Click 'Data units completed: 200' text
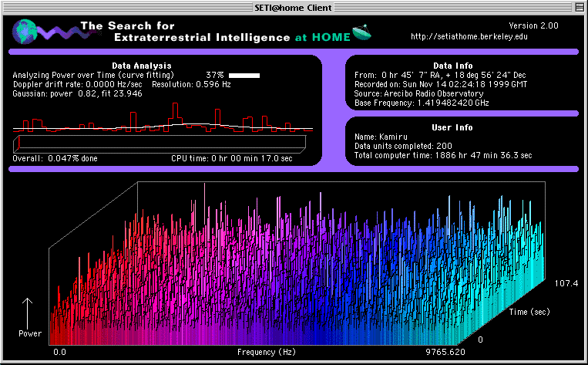This screenshot has height=365, width=588. tap(403, 146)
